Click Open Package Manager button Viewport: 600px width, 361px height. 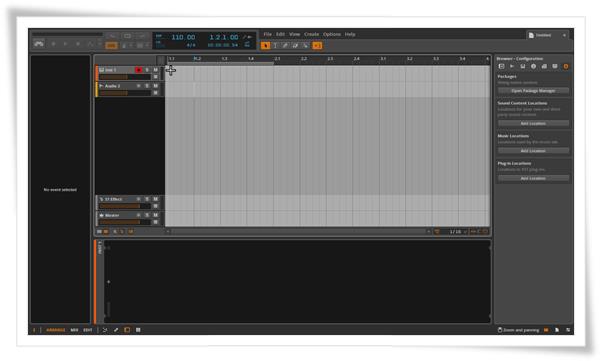pyautogui.click(x=533, y=91)
